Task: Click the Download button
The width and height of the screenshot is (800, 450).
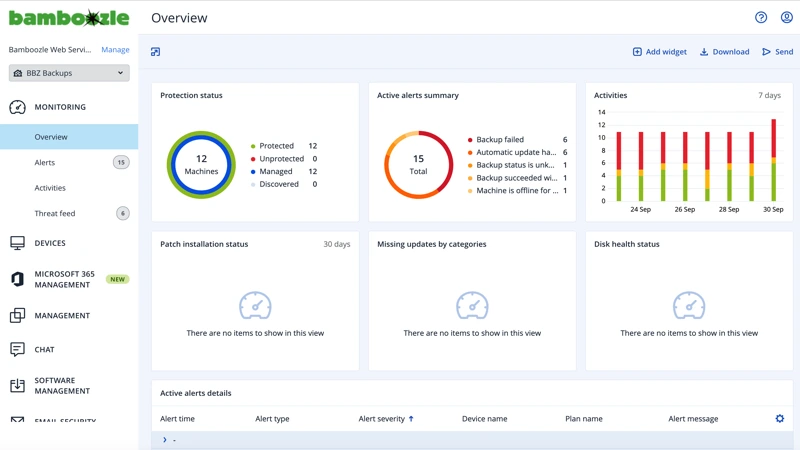Action: tap(724, 52)
